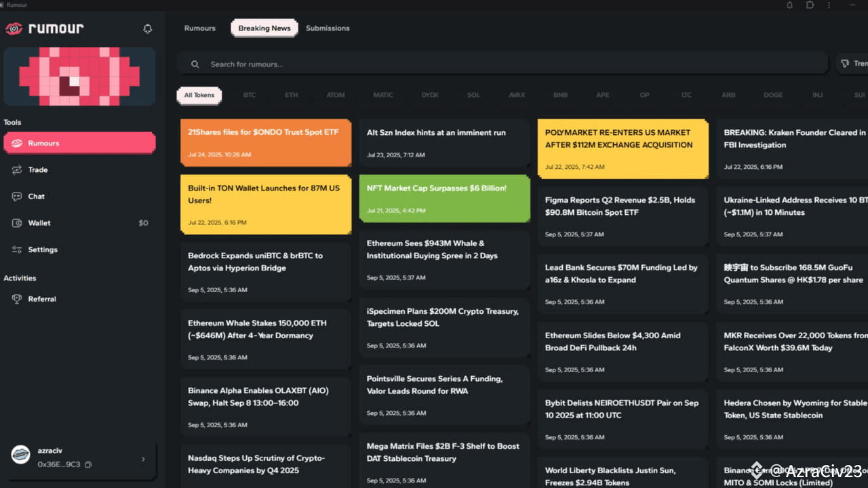Open MKR Receives Over 22,000 Tokens card
This screenshot has width=868, height=488.
[x=793, y=352]
